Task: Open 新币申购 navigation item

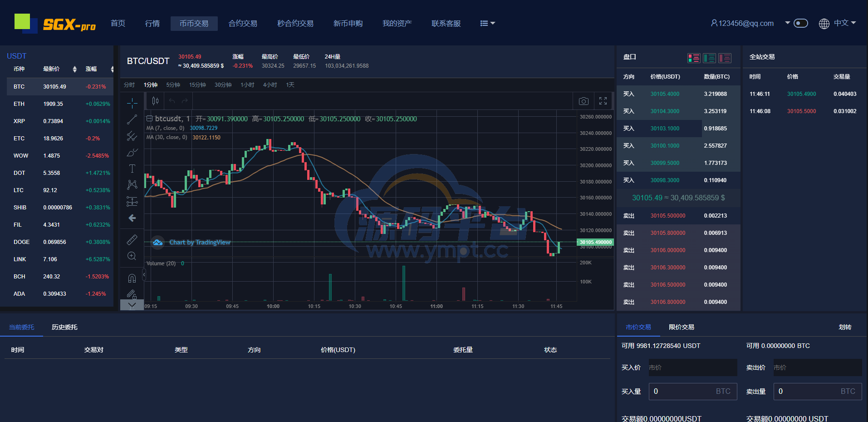Action: coord(348,23)
